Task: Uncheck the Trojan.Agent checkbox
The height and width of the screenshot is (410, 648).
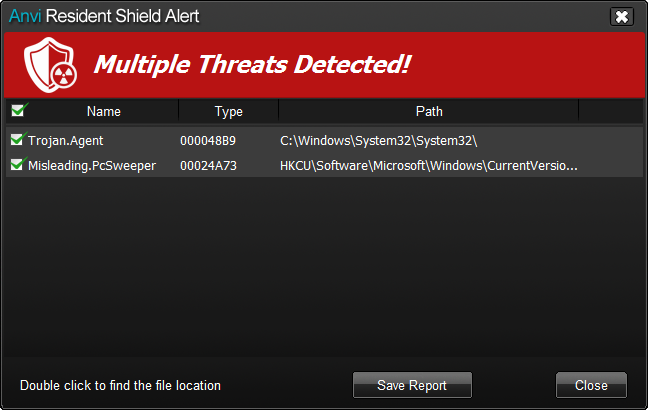Action: [18, 139]
